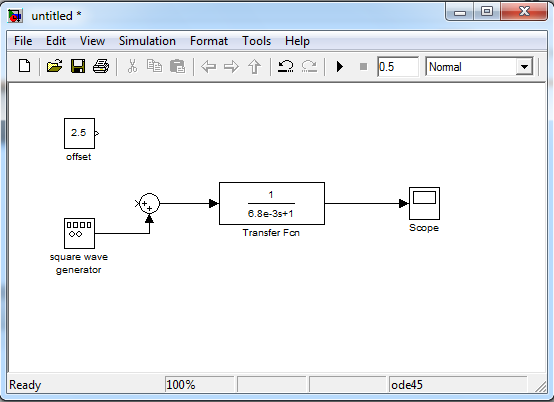Click the '100%' zoom status field

[199, 385]
